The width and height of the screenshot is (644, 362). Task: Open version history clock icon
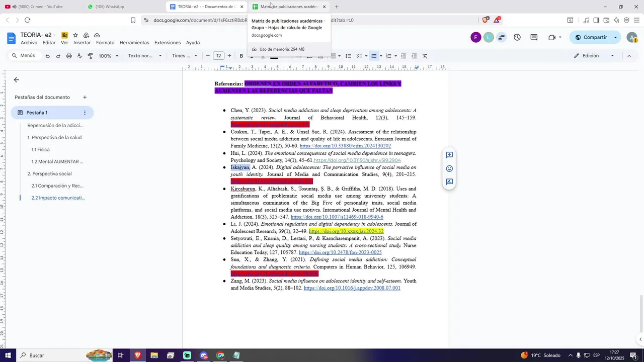517,37
